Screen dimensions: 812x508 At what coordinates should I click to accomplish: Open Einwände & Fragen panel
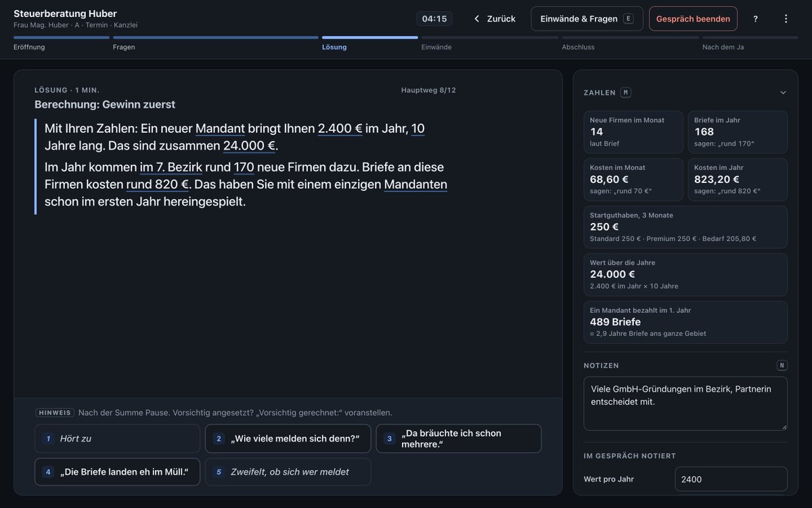point(587,19)
